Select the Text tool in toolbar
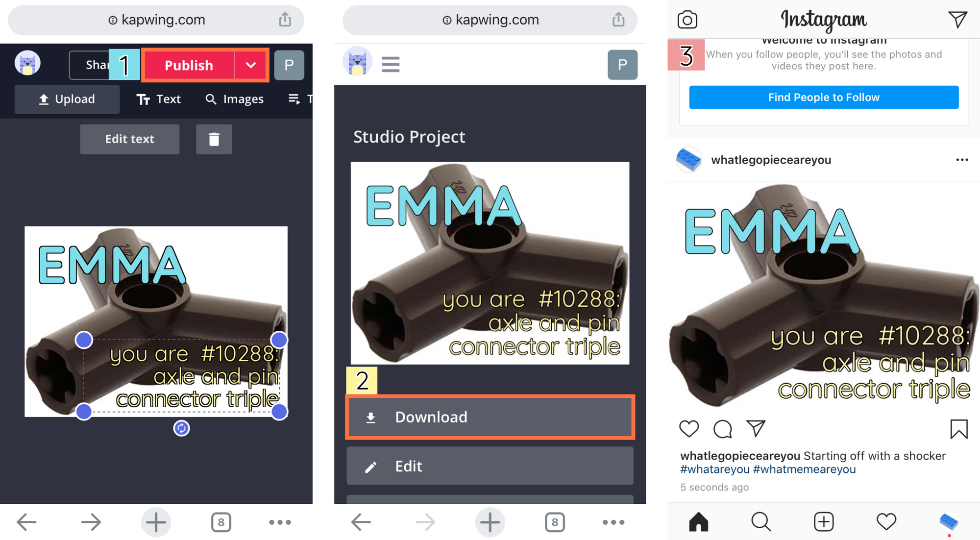The width and height of the screenshot is (980, 540). [159, 99]
